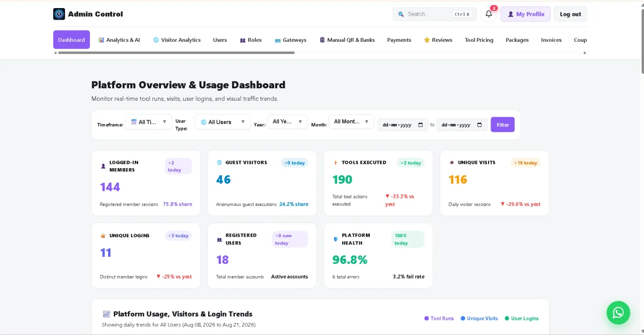
Task: Click the Unique Logins lock icon
Action: point(103,235)
